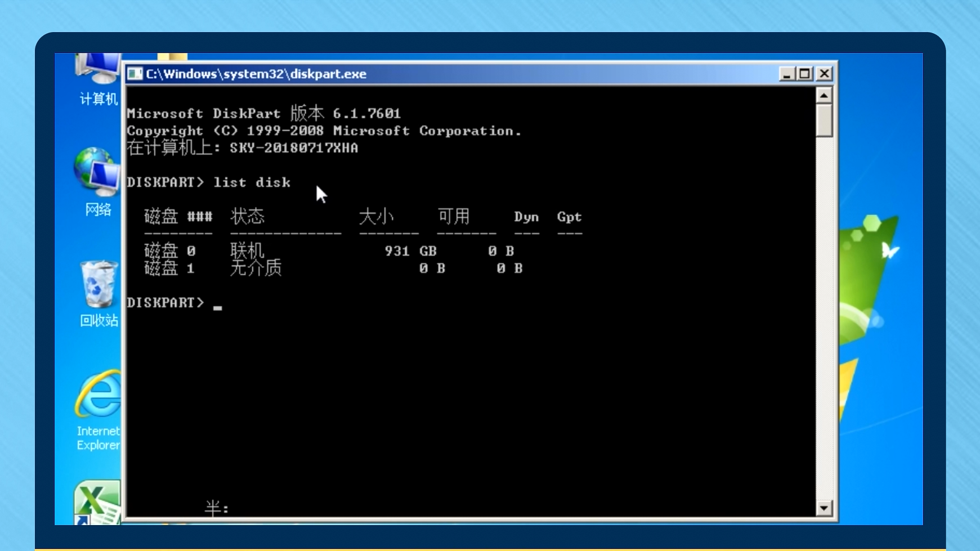The image size is (980, 551).
Task: Click the last DISKPART> prompt with cursor
Action: point(174,303)
